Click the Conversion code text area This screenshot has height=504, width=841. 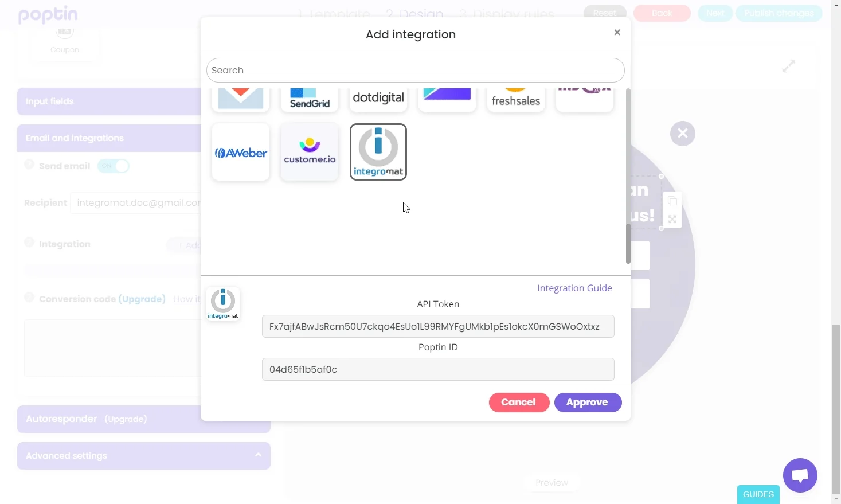112,348
